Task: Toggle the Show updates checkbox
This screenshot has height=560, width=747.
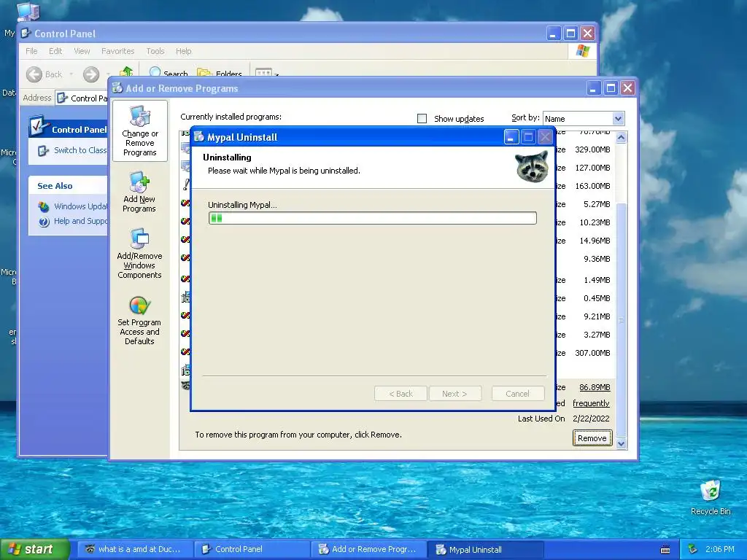Action: click(422, 119)
